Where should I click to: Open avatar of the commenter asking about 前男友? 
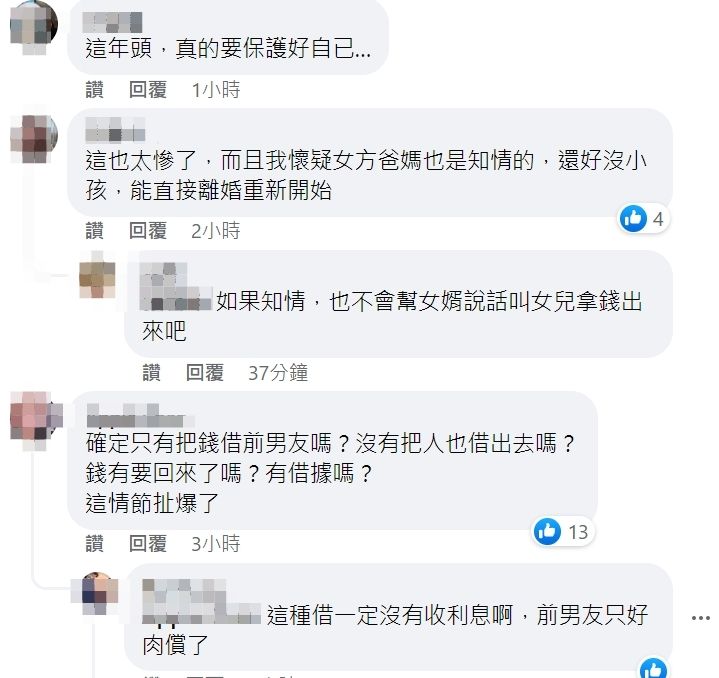coord(35,419)
